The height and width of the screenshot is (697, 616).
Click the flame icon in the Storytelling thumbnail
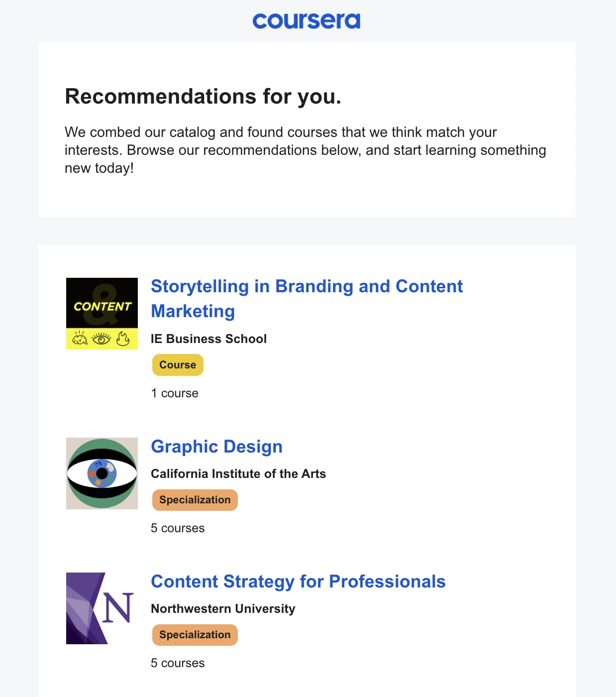123,339
